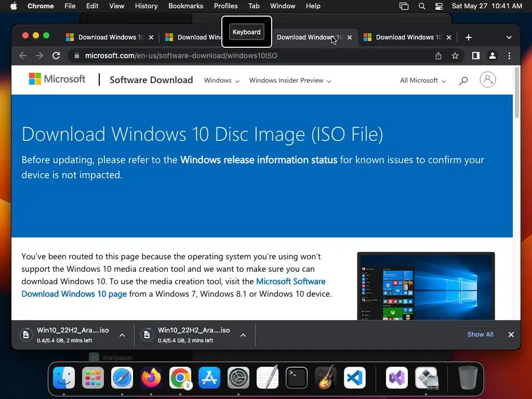Open a new tab with plus icon
Screen dimensions: 532x399
point(469,37)
